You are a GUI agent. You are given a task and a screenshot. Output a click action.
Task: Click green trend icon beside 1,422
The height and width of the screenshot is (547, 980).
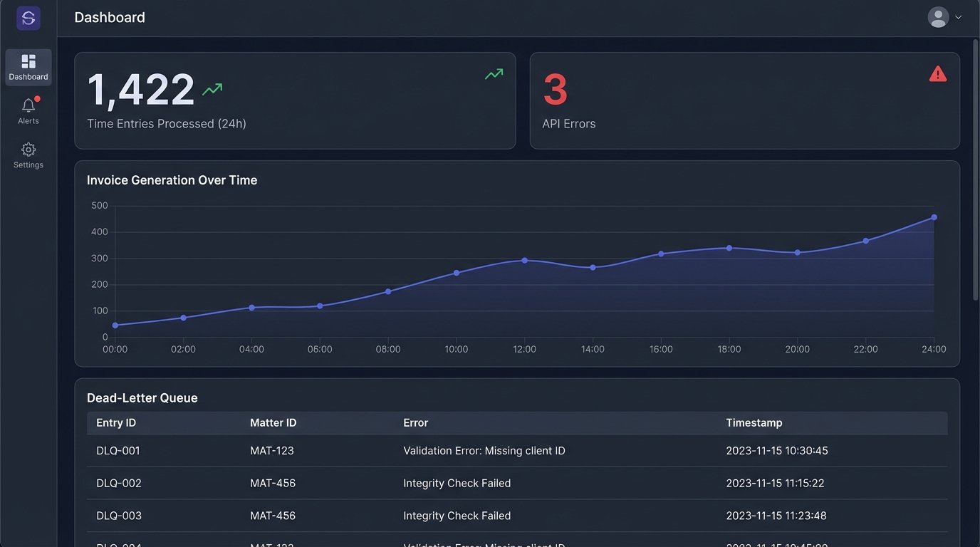click(212, 90)
